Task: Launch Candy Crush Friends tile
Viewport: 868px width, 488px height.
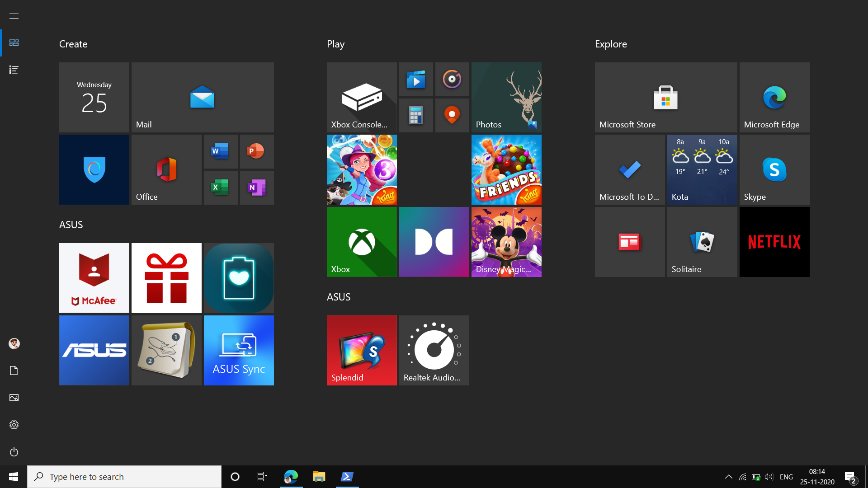Action: [506, 169]
